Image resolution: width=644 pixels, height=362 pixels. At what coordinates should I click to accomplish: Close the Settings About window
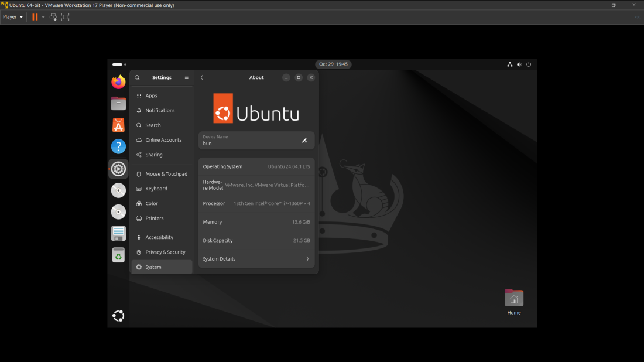(x=311, y=78)
